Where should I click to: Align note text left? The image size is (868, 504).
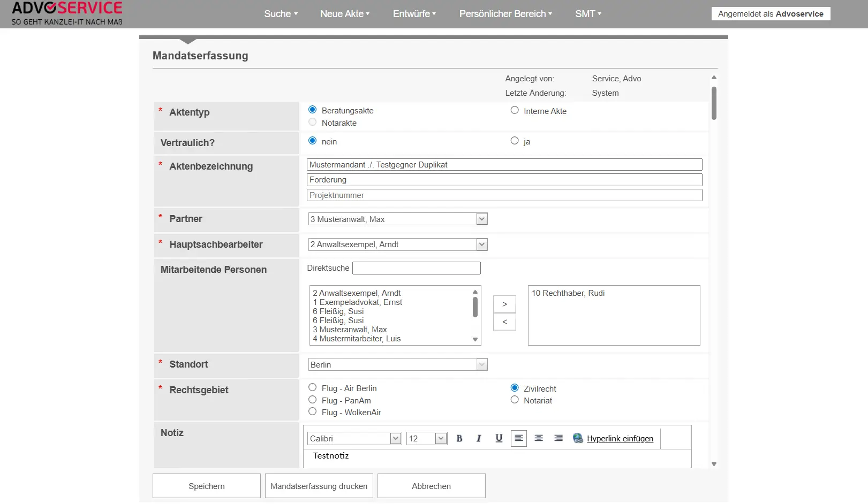click(518, 439)
